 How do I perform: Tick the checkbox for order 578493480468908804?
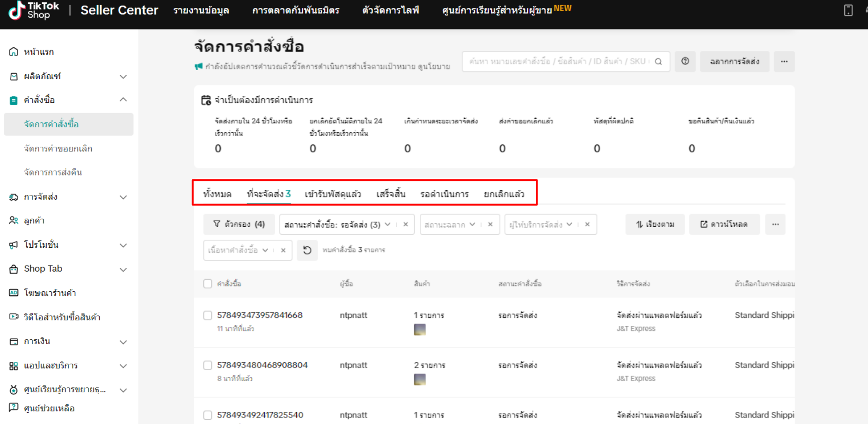(x=207, y=365)
